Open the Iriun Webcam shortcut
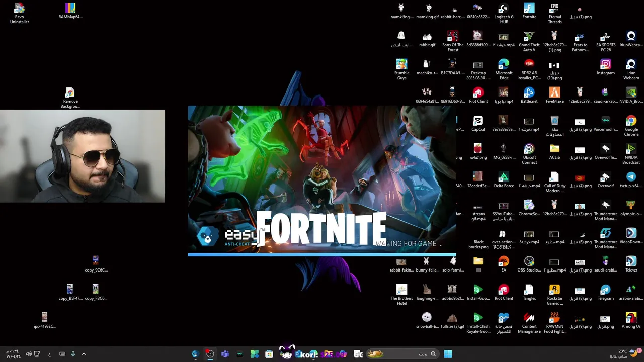This screenshot has width=644, height=362. pyautogui.click(x=631, y=70)
